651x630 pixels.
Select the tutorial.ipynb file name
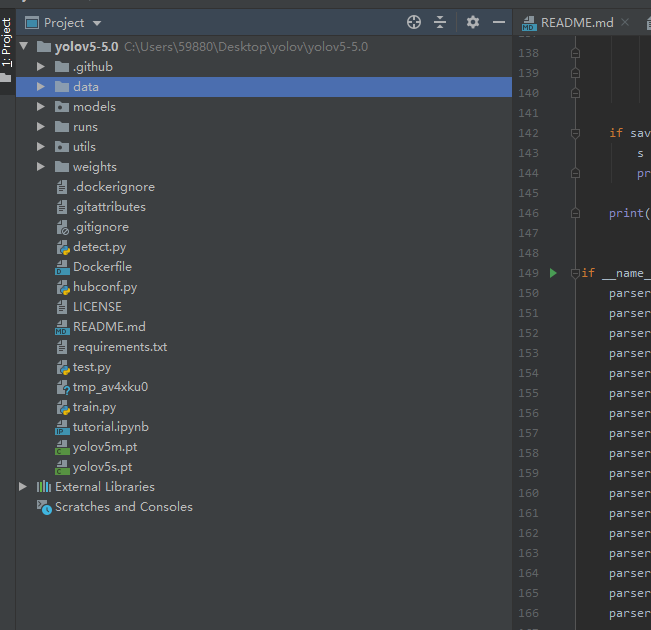click(111, 427)
